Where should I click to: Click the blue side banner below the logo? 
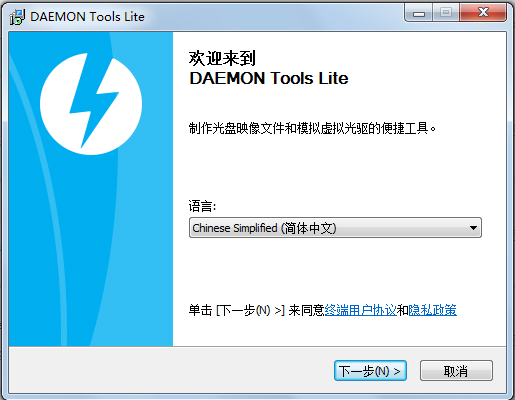[91, 250]
